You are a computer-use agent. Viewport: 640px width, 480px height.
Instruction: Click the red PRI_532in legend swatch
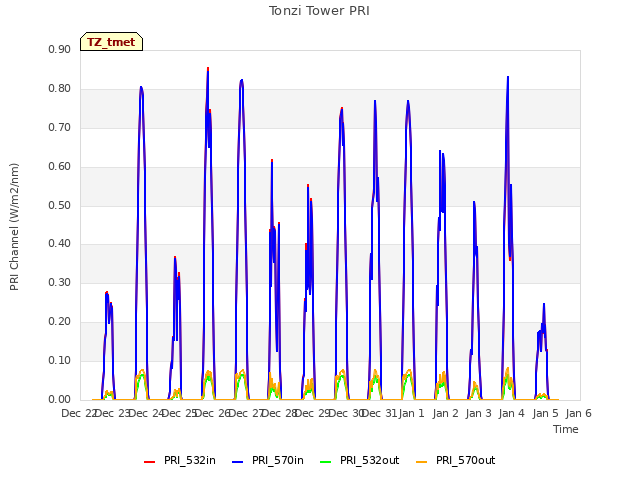coord(149,462)
